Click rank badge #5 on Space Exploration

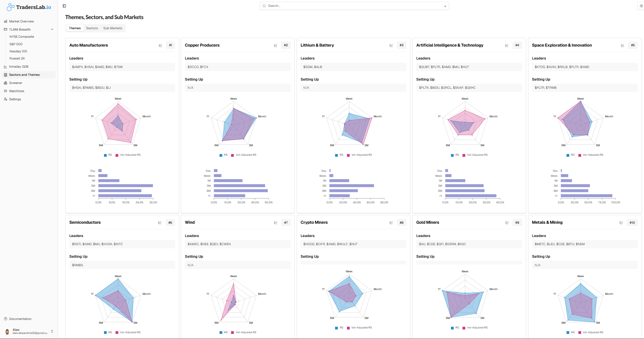coord(633,45)
